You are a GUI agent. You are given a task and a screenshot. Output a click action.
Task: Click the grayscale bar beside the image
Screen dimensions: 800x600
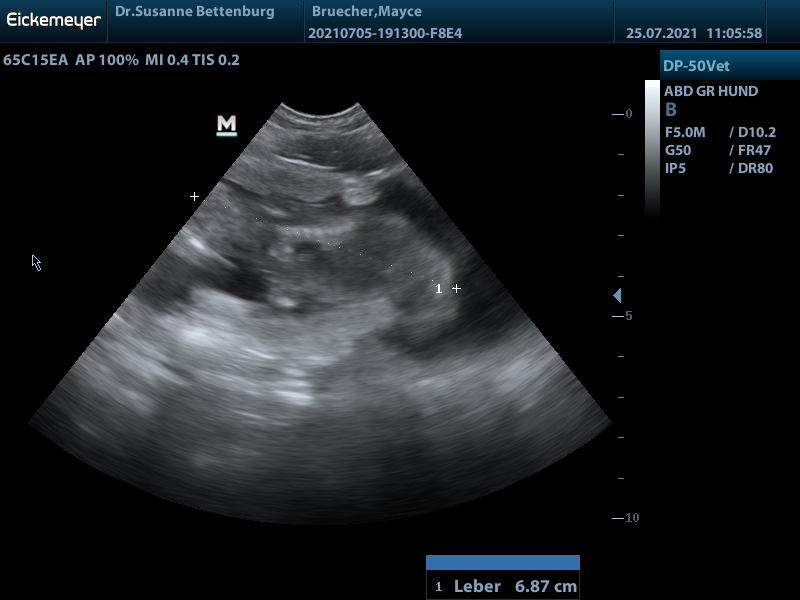[x=652, y=148]
